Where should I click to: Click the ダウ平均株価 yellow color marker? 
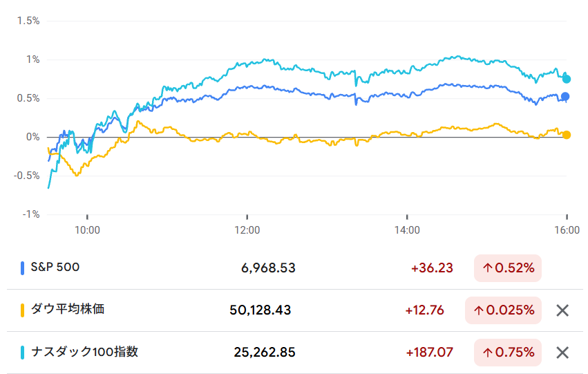pos(23,310)
